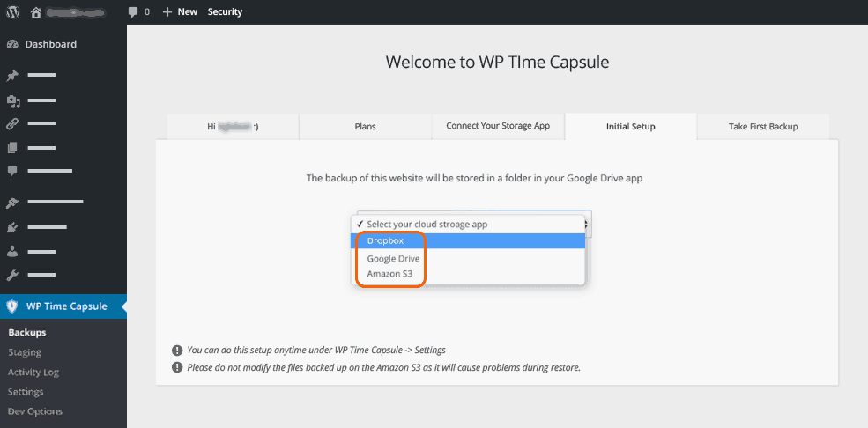868x428 pixels.
Task: Switch to the Initial Setup tab
Action: tap(631, 127)
